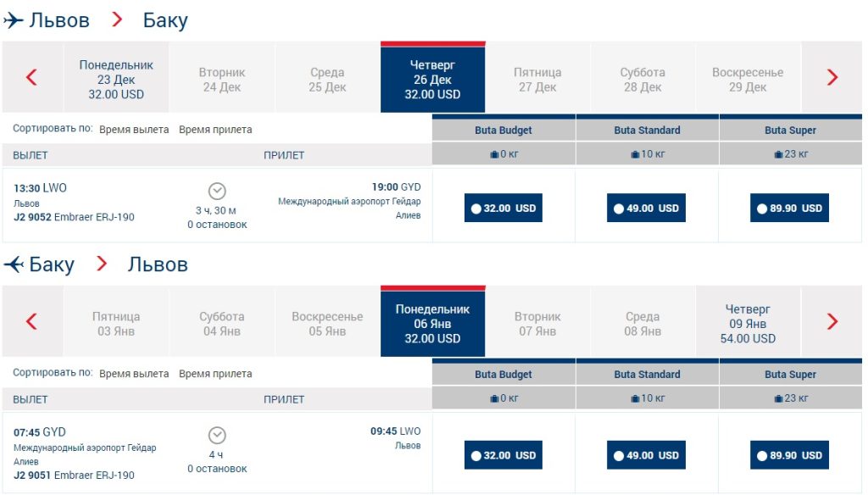Select 89.90 USD Buta Super outbound fare
The image size is (868, 495).
click(789, 208)
